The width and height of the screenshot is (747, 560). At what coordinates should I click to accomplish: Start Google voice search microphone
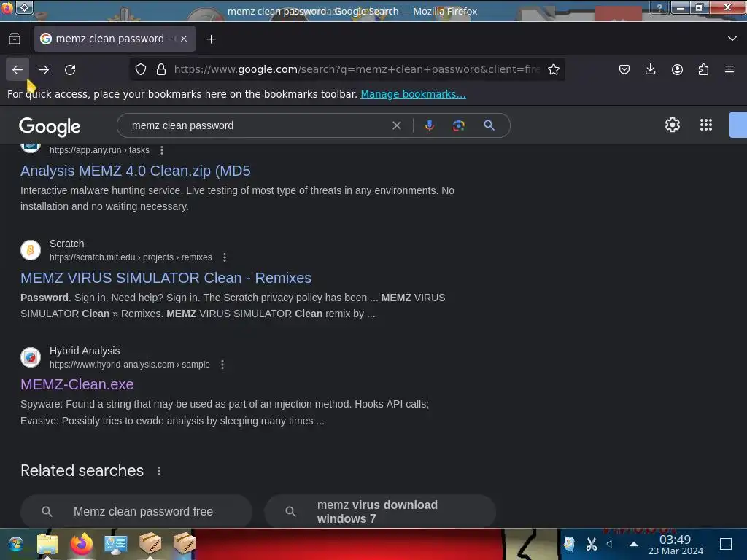[x=429, y=125]
